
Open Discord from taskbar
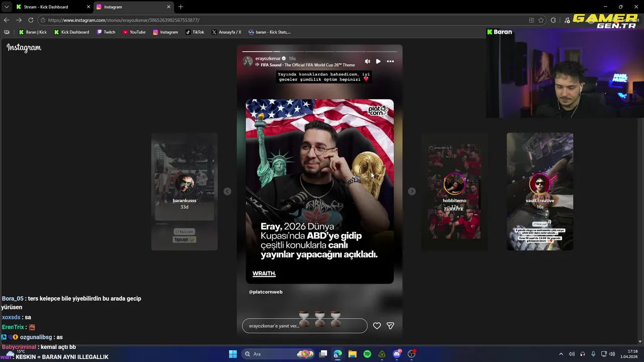(397, 354)
